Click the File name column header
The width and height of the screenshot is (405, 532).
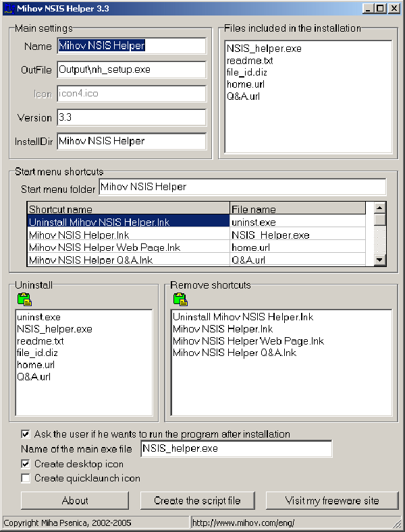click(x=298, y=209)
